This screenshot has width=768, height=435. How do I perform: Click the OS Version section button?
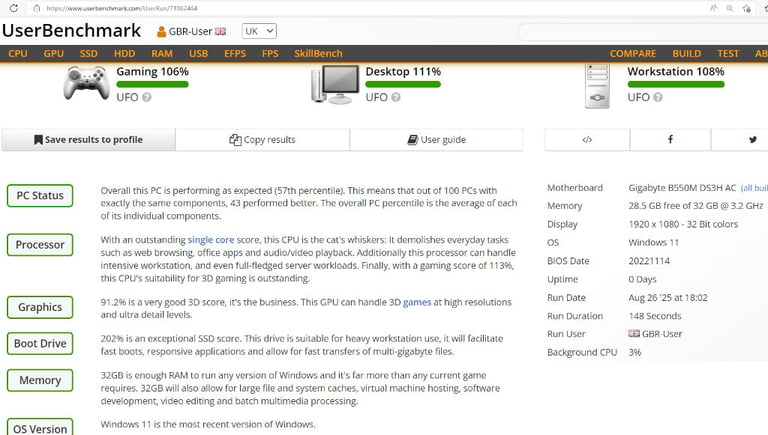(x=40, y=427)
